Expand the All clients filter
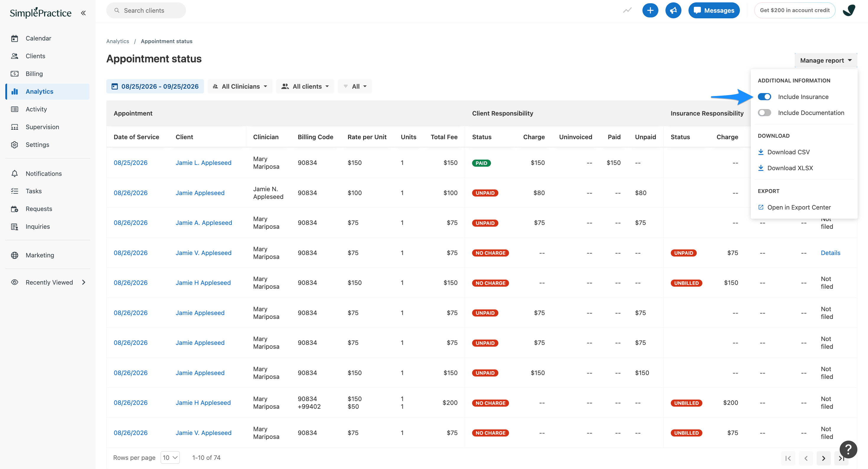 coord(305,86)
